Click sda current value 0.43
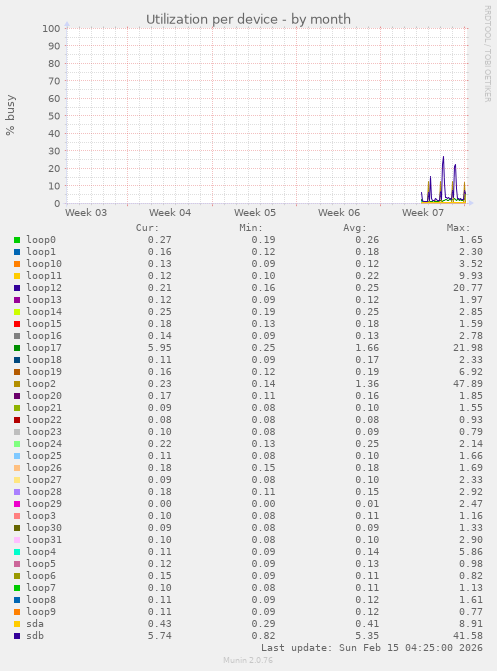 [x=160, y=624]
